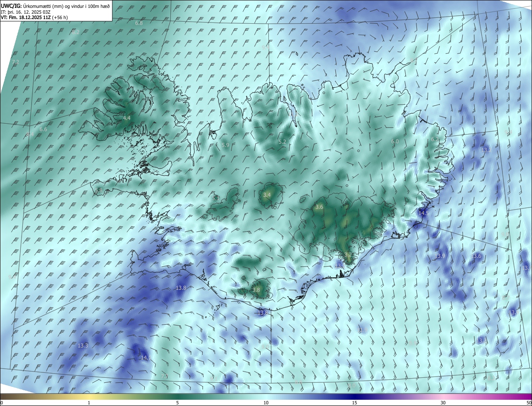The height and width of the screenshot is (406, 532).
Task: Click the 13.9 value southeast of Iceland
Action: tap(440, 256)
